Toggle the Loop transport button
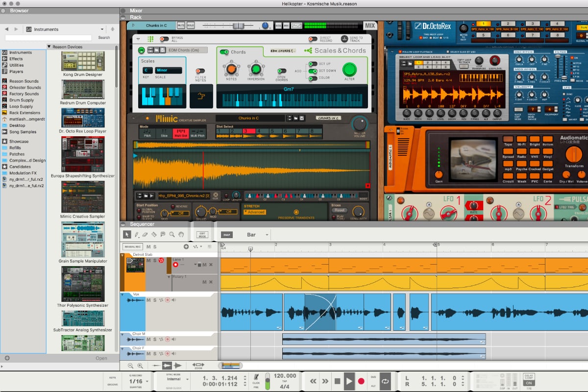 [x=385, y=381]
